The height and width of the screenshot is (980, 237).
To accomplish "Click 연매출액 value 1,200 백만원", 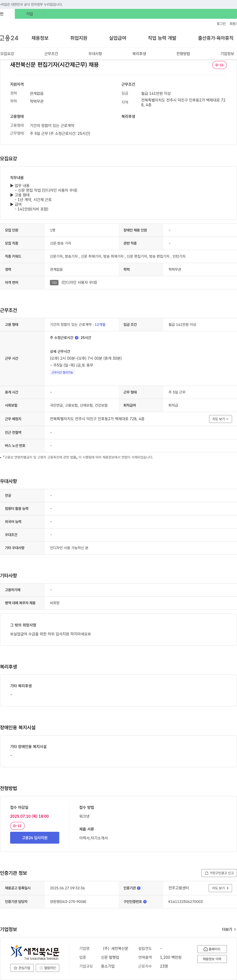I will [170, 957].
